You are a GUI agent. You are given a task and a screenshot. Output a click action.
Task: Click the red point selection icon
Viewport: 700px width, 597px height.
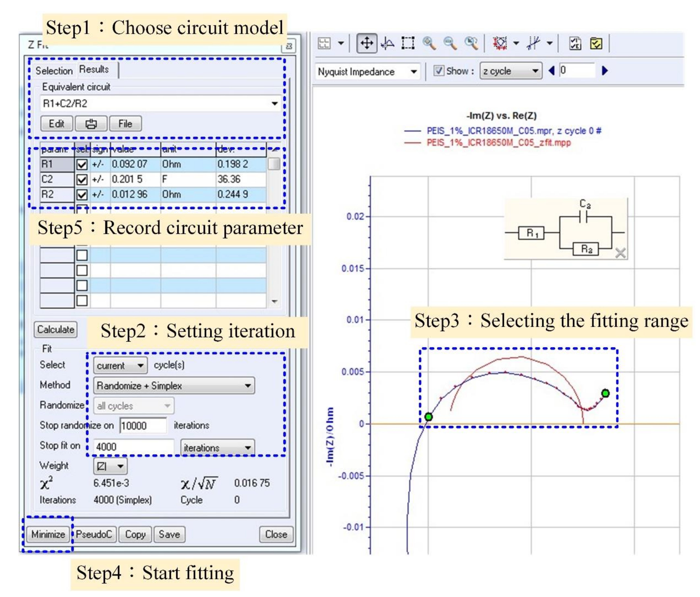500,43
